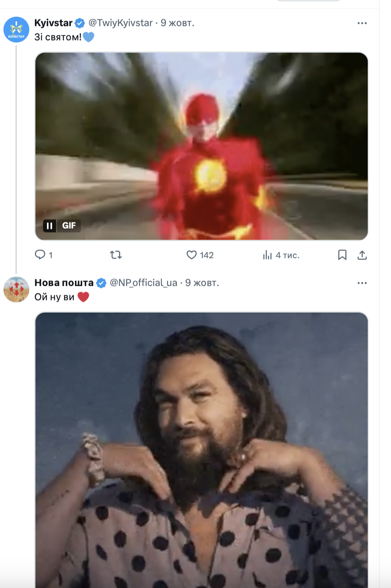This screenshot has width=391, height=588.
Task: Bookmark the Kyivstar tweet
Action: 342,255
